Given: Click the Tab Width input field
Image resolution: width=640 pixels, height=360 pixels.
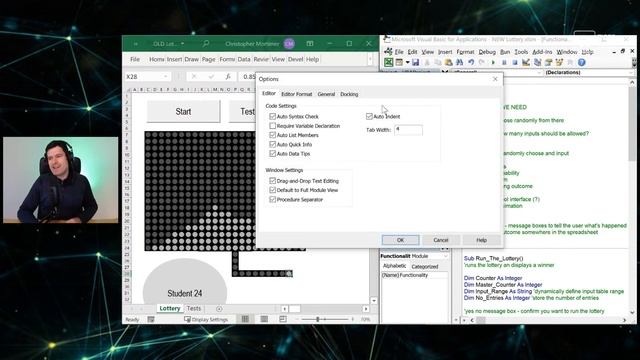Looking at the screenshot, I should click(x=408, y=130).
